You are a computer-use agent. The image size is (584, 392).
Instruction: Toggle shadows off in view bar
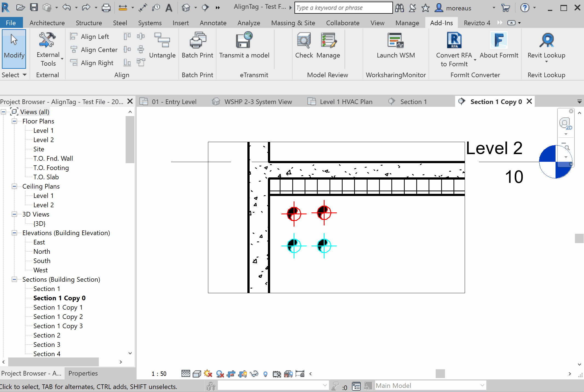(x=220, y=374)
